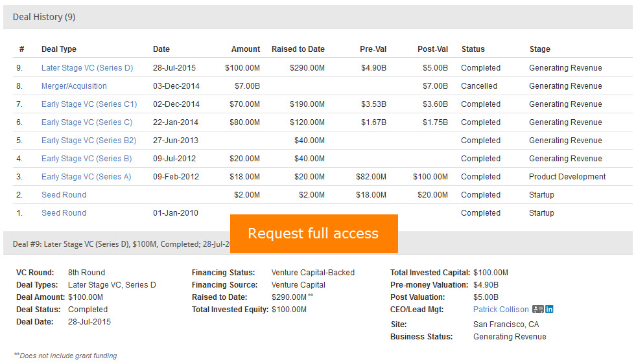Image resolution: width=636 pixels, height=364 pixels.
Task: Open Patrick Collison's contact card icon
Action: click(537, 310)
